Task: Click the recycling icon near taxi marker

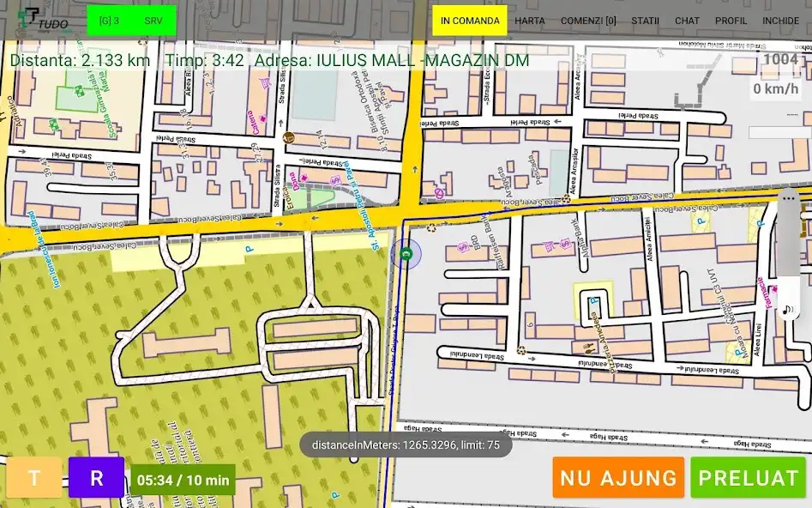Action: pos(431,228)
